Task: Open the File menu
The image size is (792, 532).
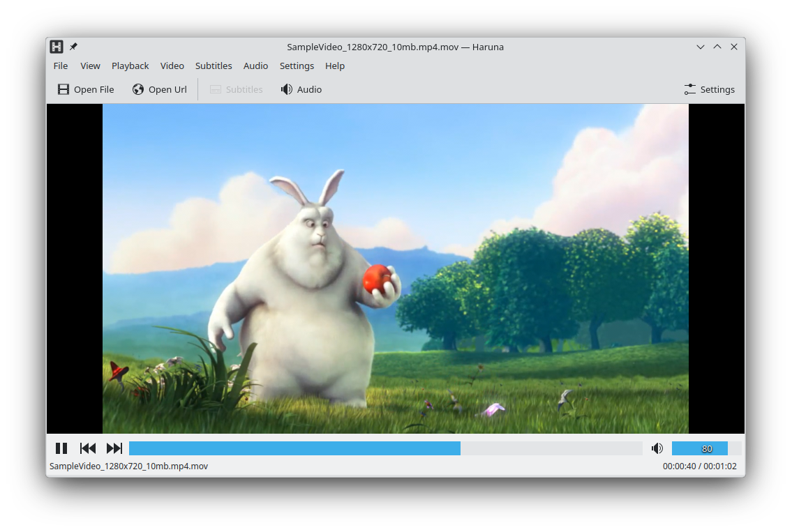Action: coord(61,66)
